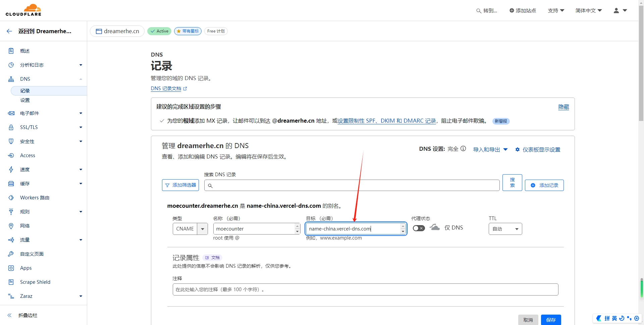
Task: Click the Access icon in sidebar
Action: pos(11,155)
